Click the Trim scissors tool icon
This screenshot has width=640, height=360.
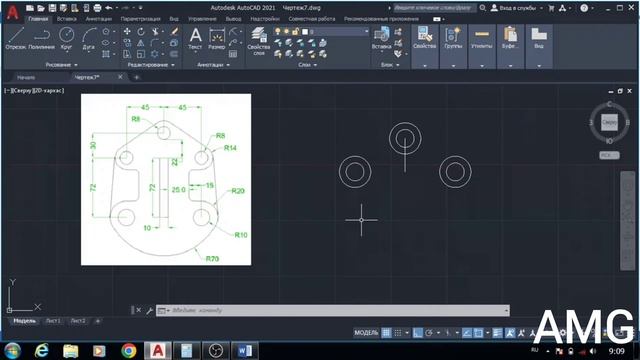(x=155, y=31)
